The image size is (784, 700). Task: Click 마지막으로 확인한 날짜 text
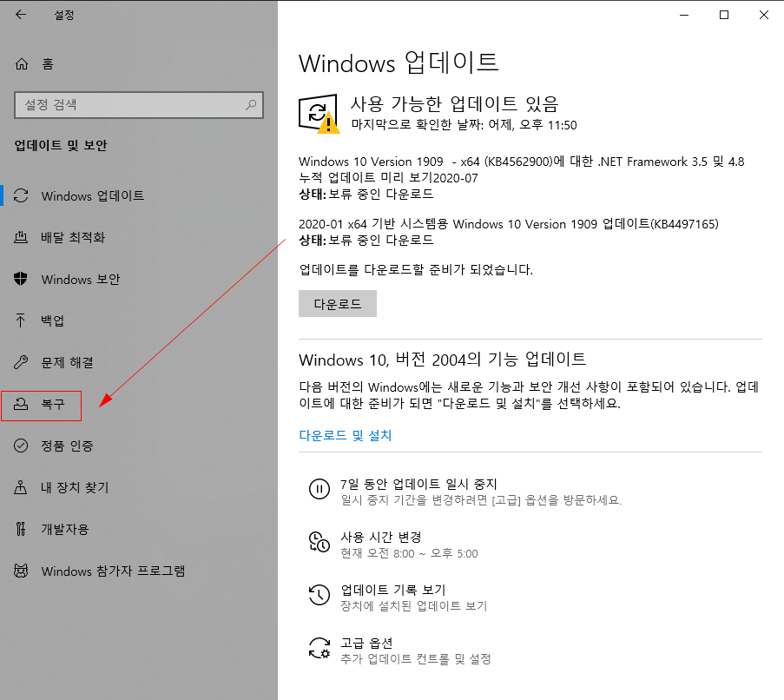pyautogui.click(x=464, y=124)
